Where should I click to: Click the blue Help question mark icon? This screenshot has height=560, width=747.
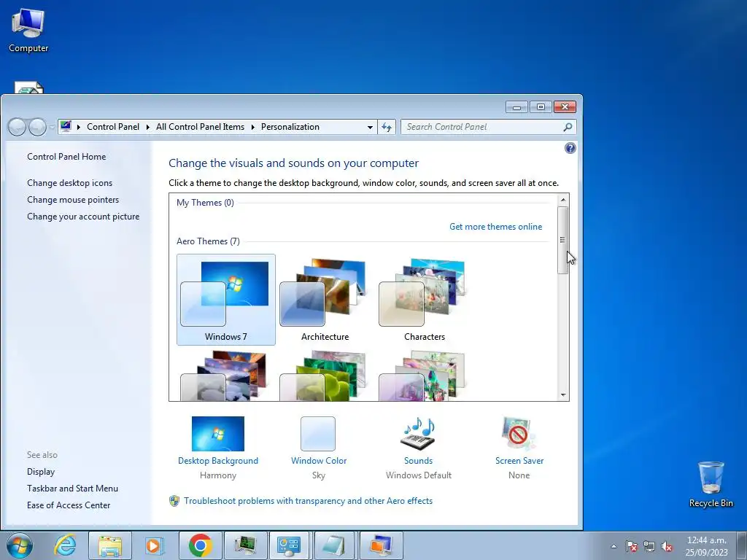pos(570,148)
